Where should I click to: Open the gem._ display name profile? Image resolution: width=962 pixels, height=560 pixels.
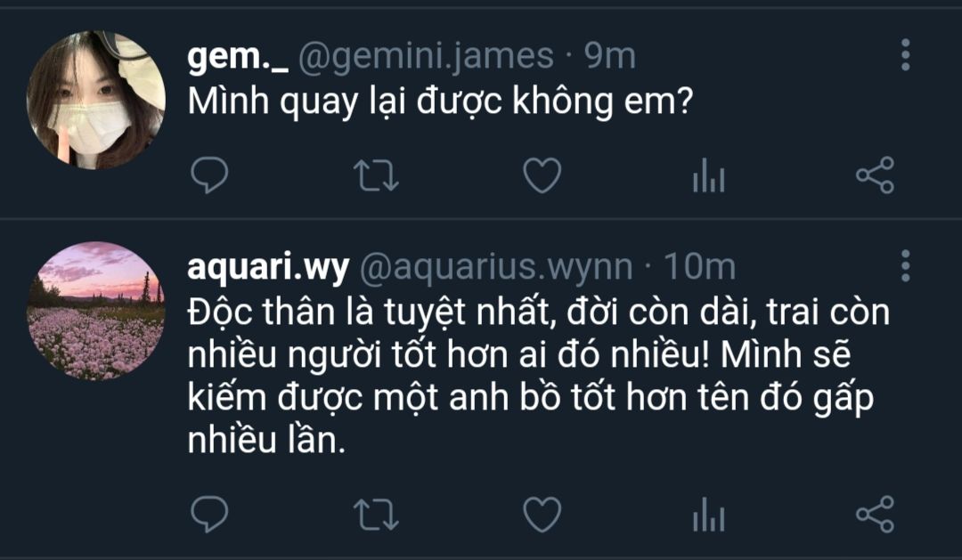coord(238,57)
